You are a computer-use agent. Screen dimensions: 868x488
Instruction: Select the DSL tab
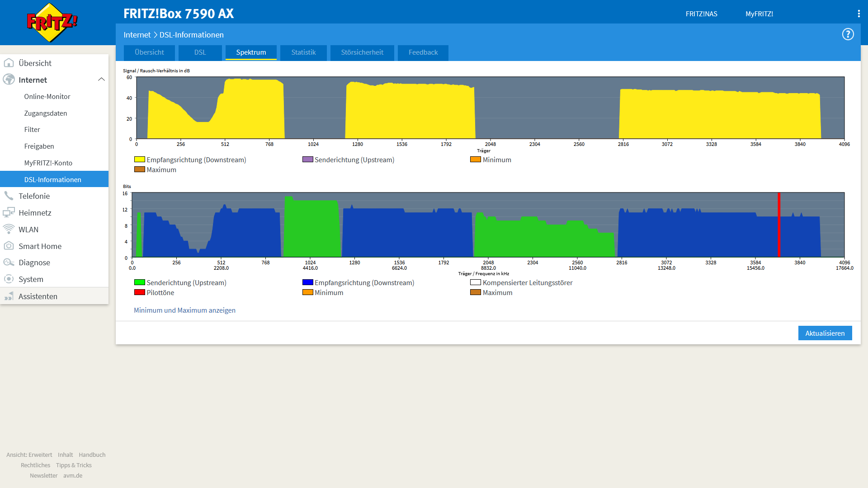pos(200,52)
